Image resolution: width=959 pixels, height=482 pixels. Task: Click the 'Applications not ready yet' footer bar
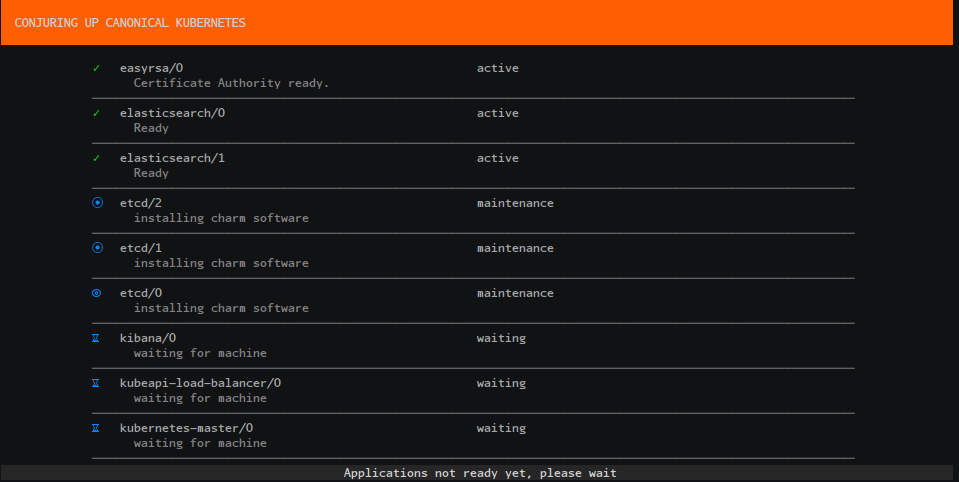pos(480,473)
